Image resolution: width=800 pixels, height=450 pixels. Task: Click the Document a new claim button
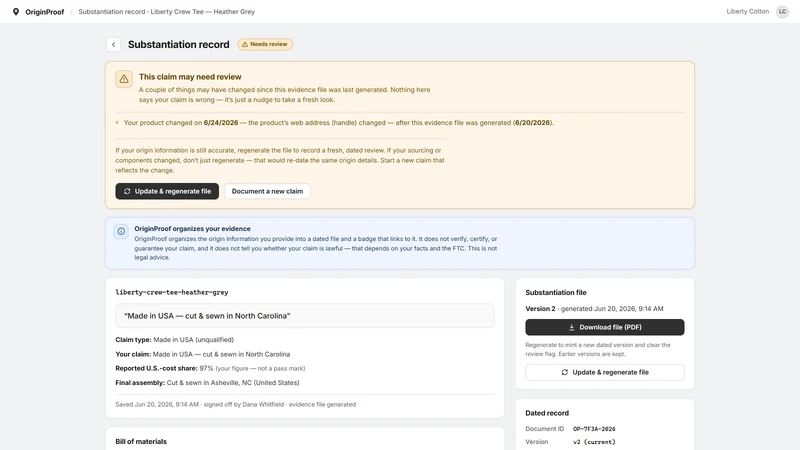(267, 191)
